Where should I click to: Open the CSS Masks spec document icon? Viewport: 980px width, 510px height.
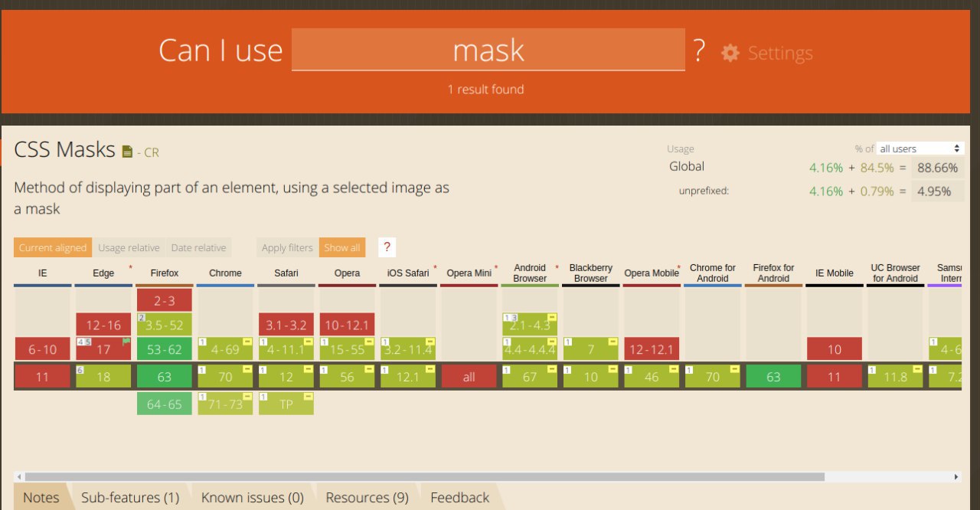click(127, 152)
